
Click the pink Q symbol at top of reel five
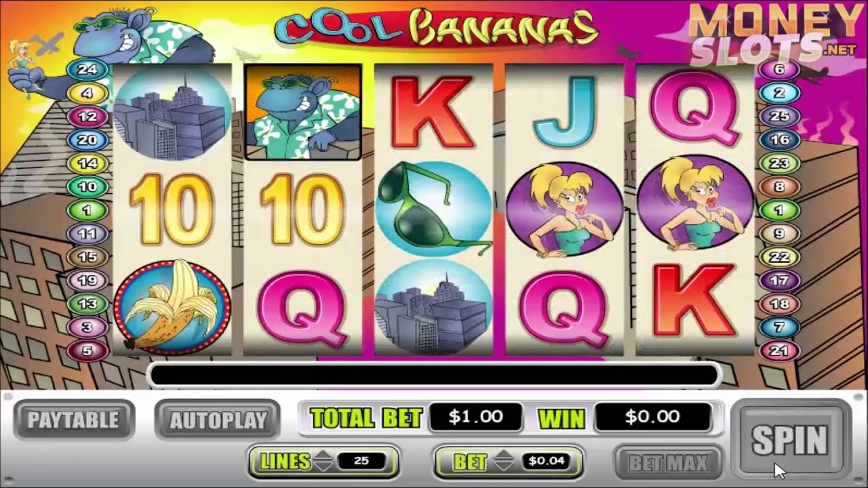tap(694, 113)
